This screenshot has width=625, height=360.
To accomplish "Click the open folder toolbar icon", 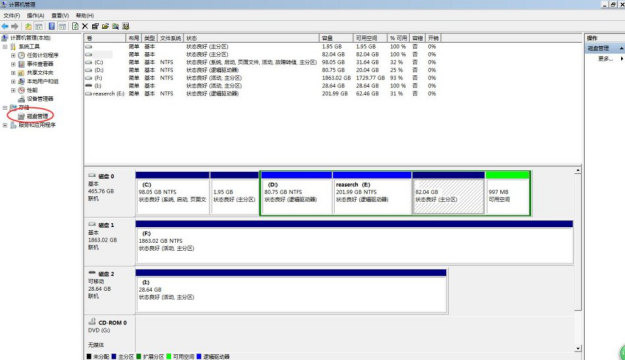I will pyautogui.click(x=105, y=26).
